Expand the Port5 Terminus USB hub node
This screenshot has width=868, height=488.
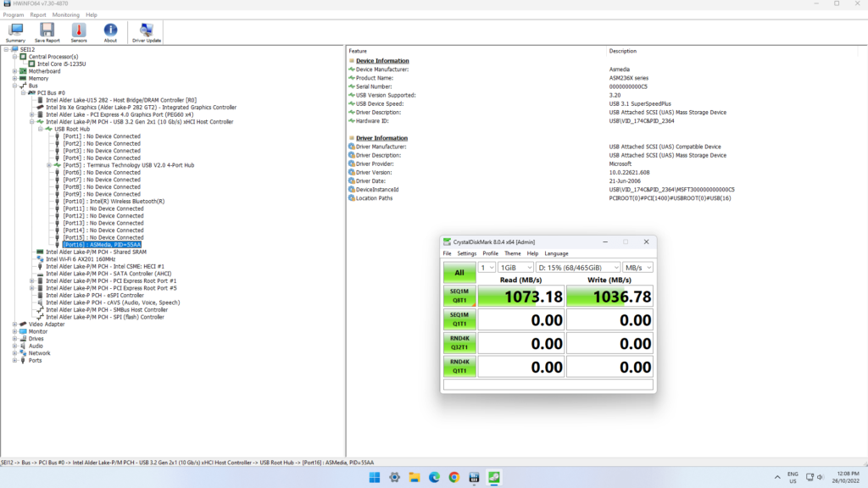point(48,165)
